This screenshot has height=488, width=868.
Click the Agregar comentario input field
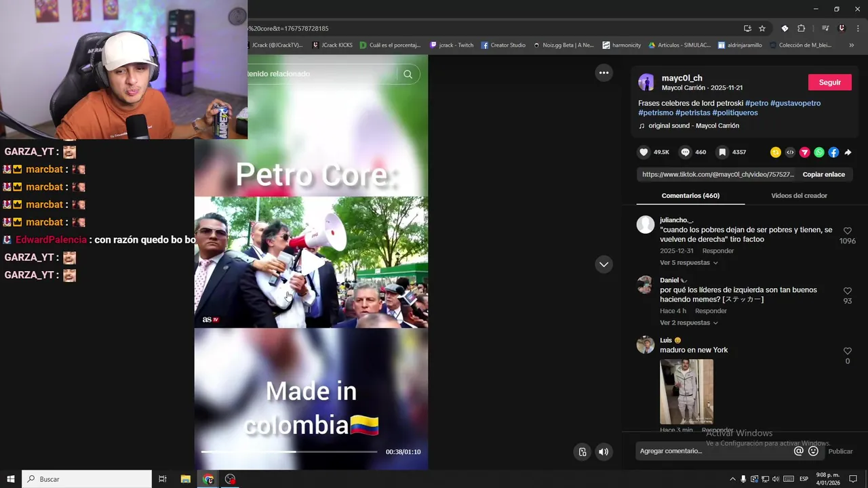click(712, 451)
